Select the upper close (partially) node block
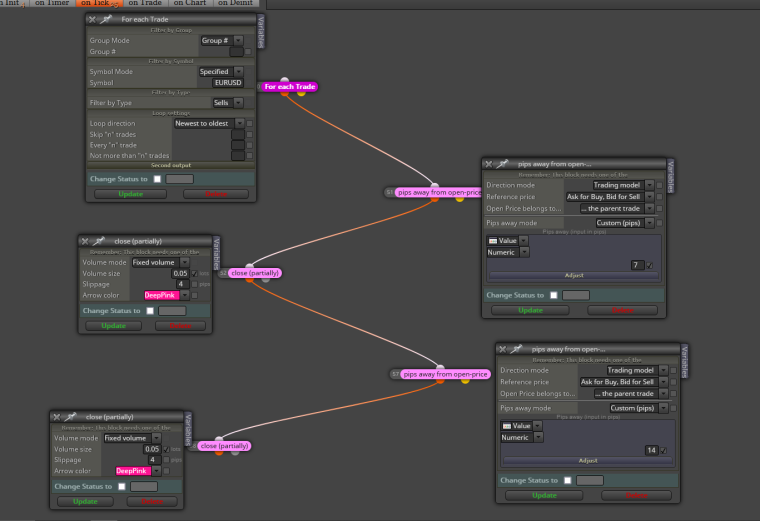760x521 pixels. [x=255, y=273]
